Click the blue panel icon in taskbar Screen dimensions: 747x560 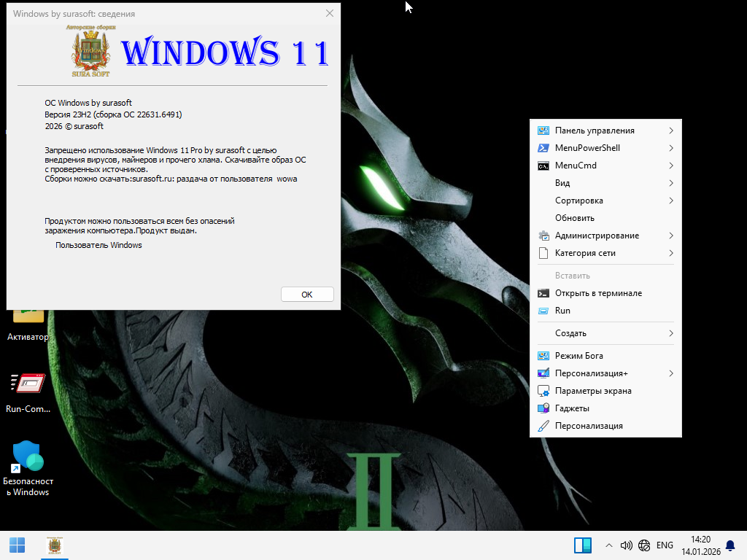point(582,545)
